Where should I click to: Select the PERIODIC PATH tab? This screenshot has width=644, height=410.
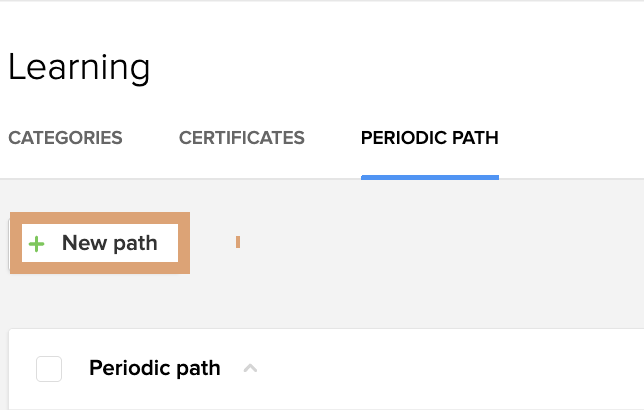(429, 138)
